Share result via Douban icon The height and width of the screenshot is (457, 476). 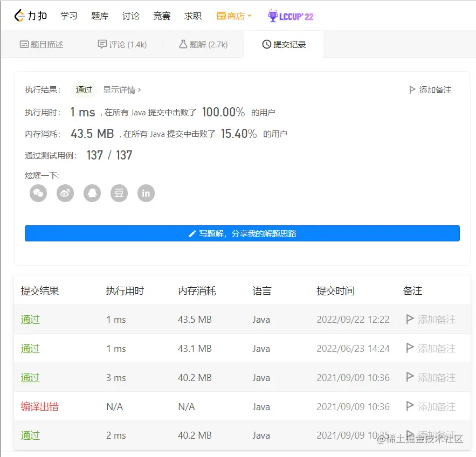click(119, 193)
